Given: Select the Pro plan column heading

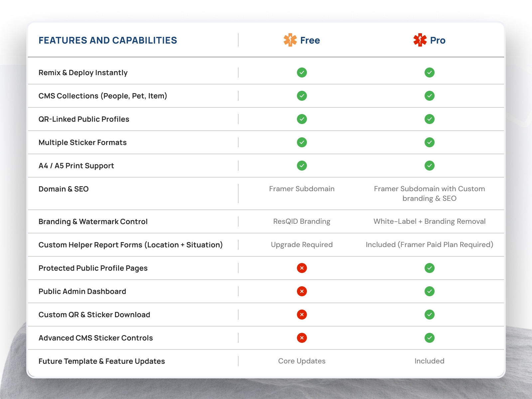Looking at the screenshot, I should pyautogui.click(x=438, y=41).
